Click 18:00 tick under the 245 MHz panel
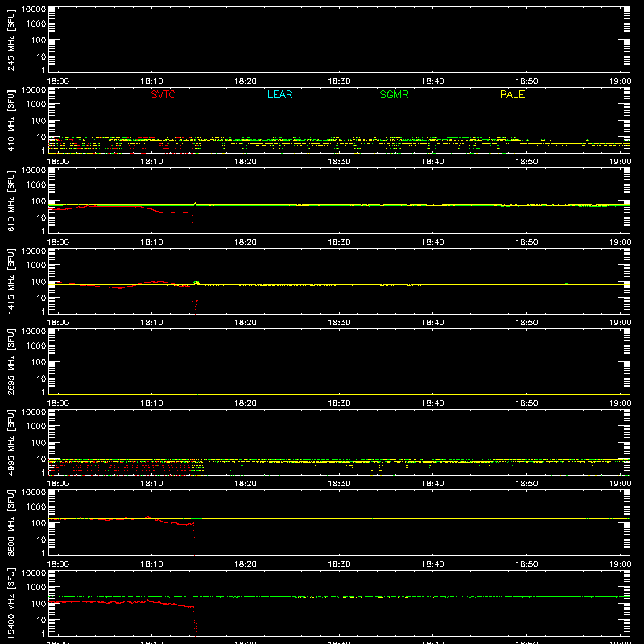 (x=58, y=81)
